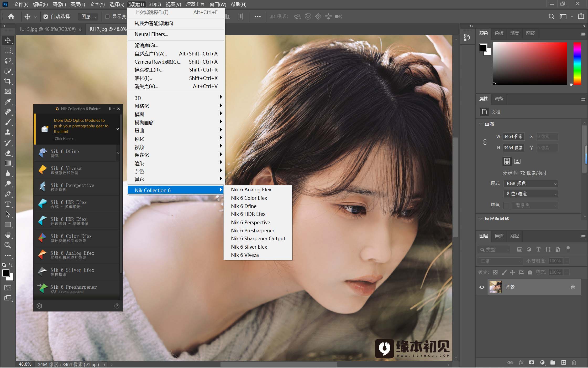Toggle lock all layer button
The image size is (588, 368).
[530, 272]
